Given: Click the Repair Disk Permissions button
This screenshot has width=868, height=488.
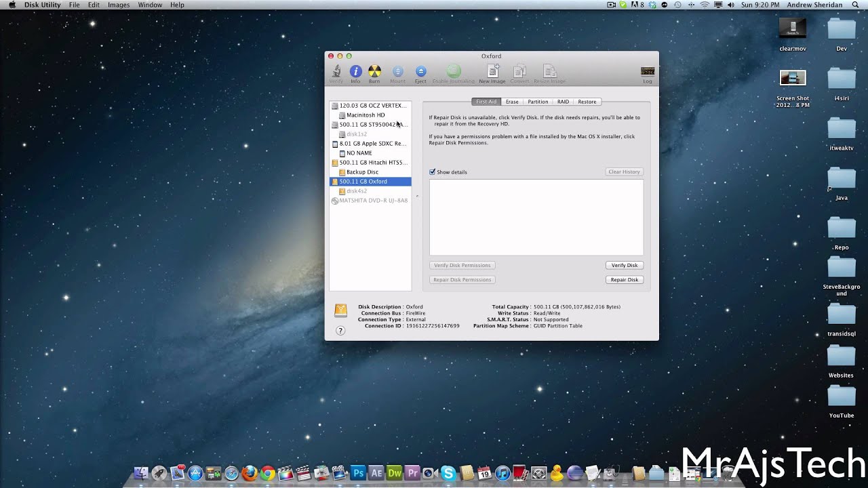Looking at the screenshot, I should [462, 279].
